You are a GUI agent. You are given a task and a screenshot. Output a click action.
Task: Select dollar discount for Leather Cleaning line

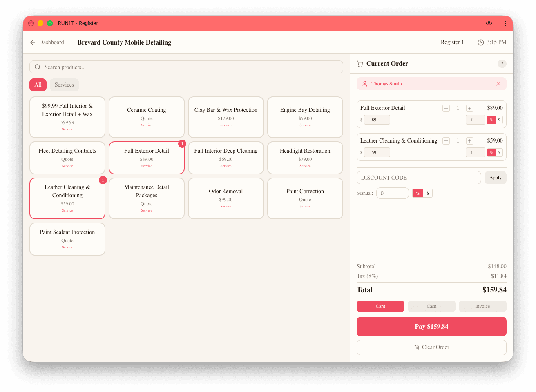pyautogui.click(x=499, y=152)
